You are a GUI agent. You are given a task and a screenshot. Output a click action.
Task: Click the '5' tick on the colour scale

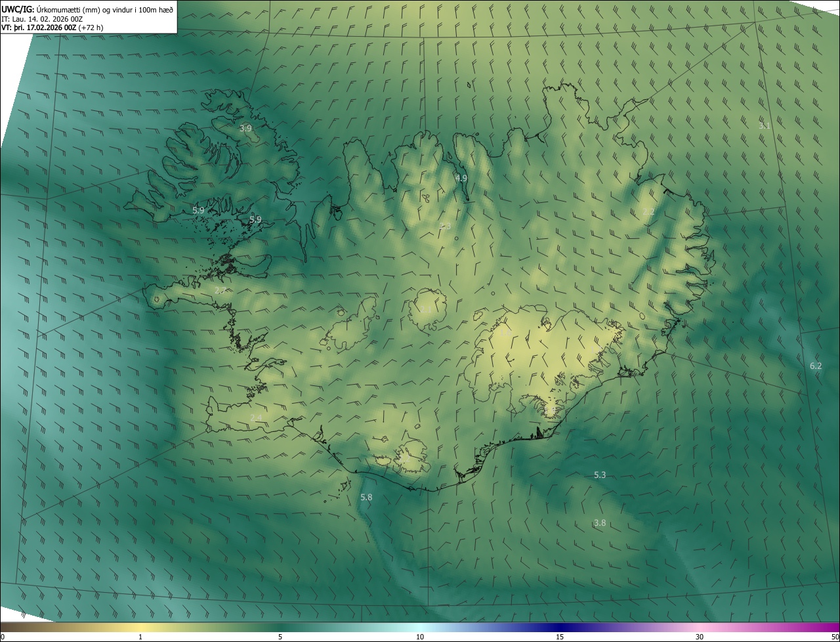click(x=280, y=637)
